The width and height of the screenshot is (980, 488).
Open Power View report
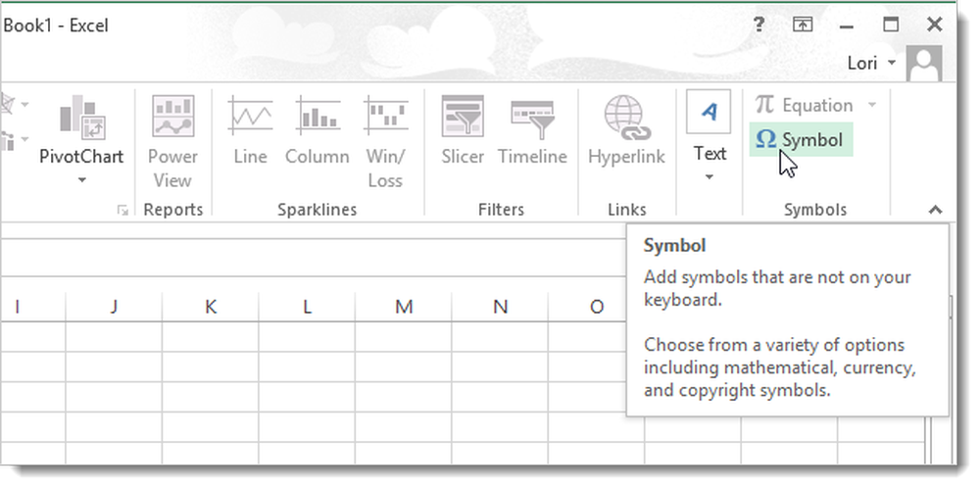click(172, 142)
